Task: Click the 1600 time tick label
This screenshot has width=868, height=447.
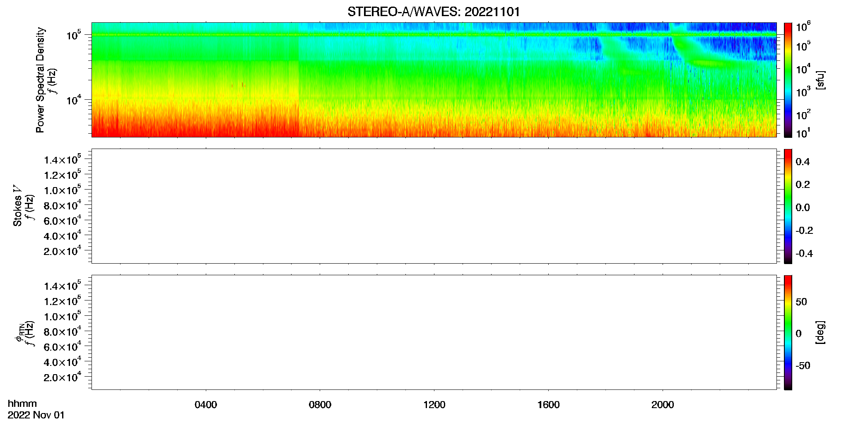Action: coord(548,405)
